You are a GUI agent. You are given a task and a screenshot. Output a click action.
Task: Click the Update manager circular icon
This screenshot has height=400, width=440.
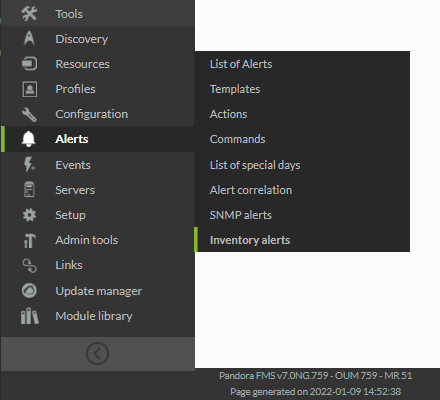point(29,291)
